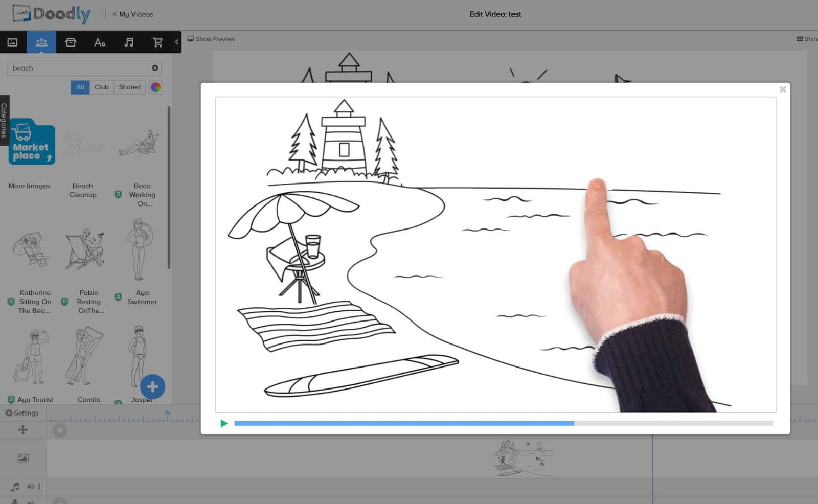Open the Images panel in sidebar

tap(13, 42)
